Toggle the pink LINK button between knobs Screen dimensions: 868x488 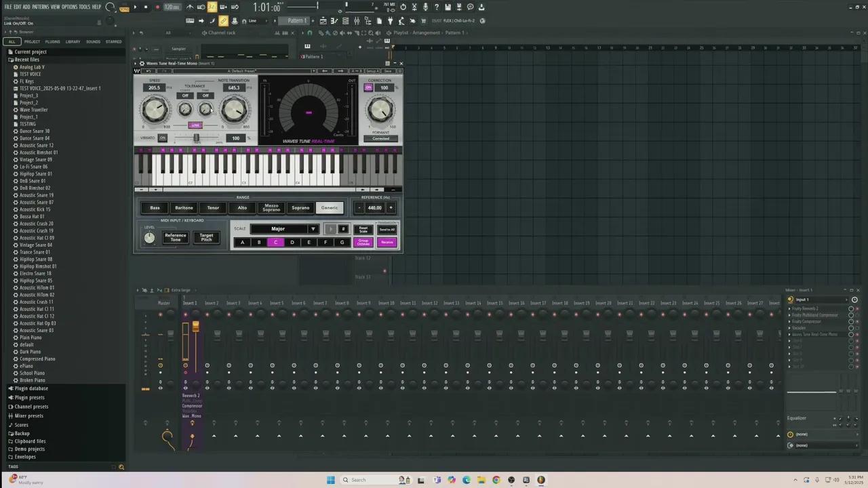(195, 125)
